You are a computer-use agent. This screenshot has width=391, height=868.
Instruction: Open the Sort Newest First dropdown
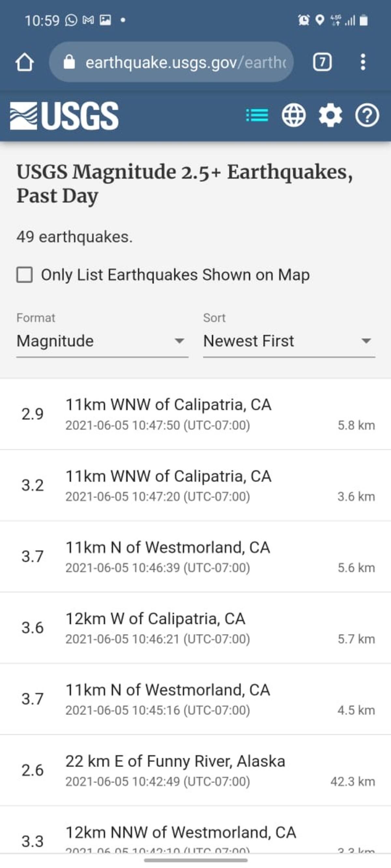pyautogui.click(x=289, y=341)
